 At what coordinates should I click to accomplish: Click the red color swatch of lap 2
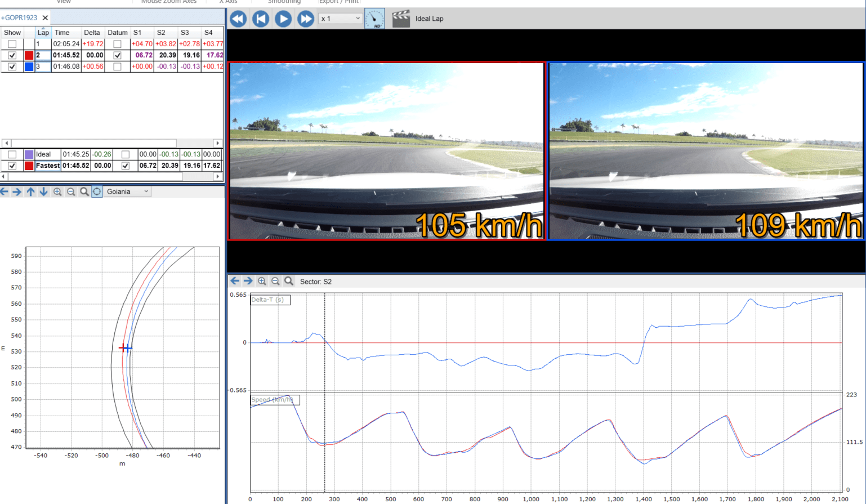(29, 55)
